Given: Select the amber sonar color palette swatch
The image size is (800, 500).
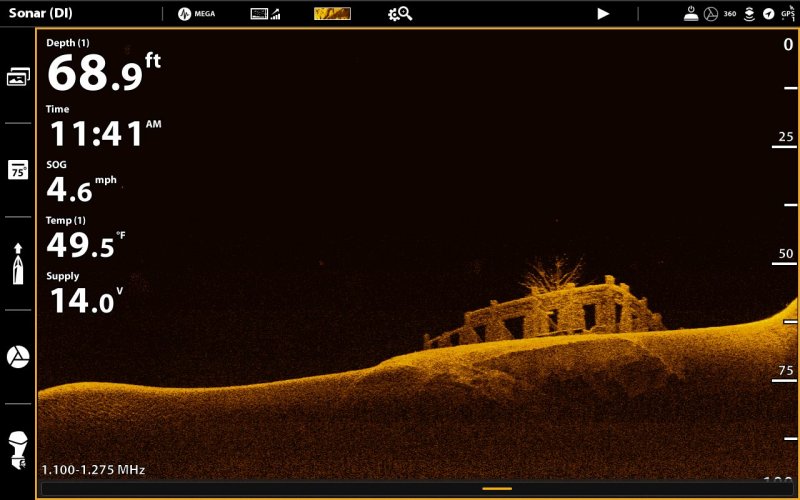Looking at the screenshot, I should [x=332, y=14].
